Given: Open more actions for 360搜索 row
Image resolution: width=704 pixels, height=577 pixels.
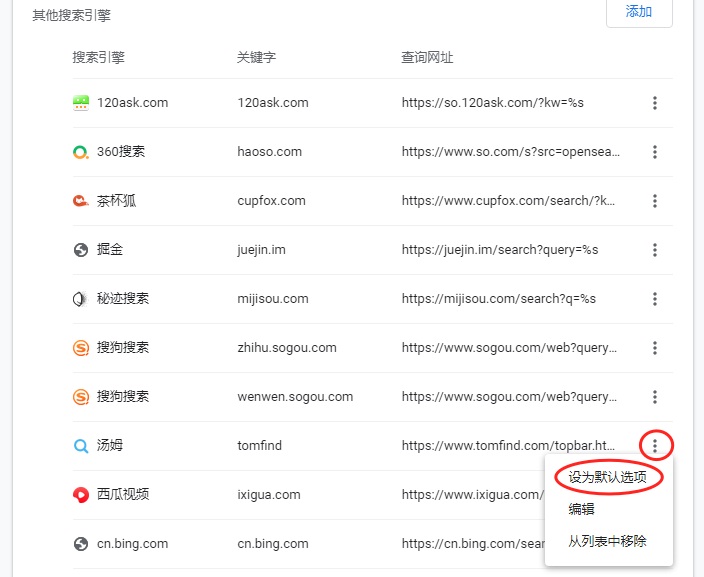Looking at the screenshot, I should (x=655, y=152).
